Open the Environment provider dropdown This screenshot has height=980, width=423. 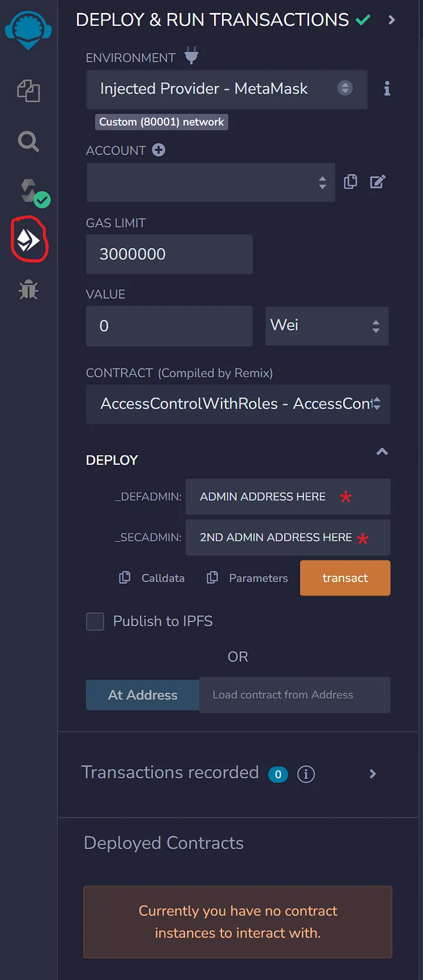227,89
